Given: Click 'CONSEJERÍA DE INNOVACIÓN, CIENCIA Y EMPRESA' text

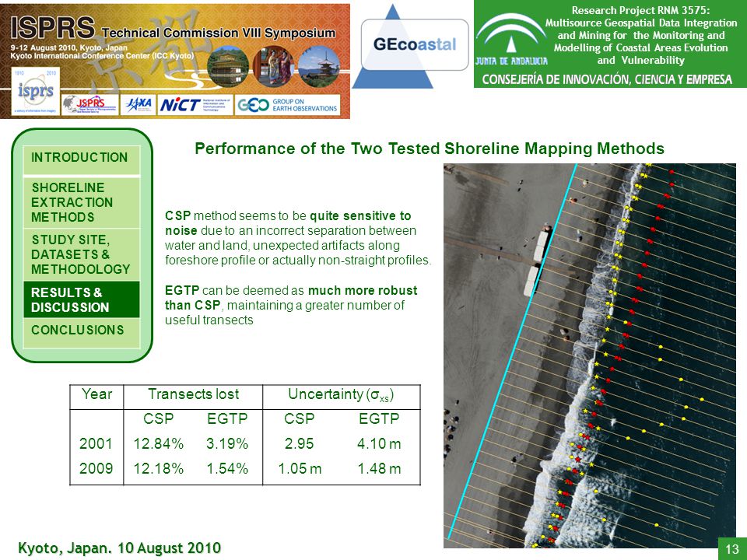Looking at the screenshot, I should click(x=607, y=79).
